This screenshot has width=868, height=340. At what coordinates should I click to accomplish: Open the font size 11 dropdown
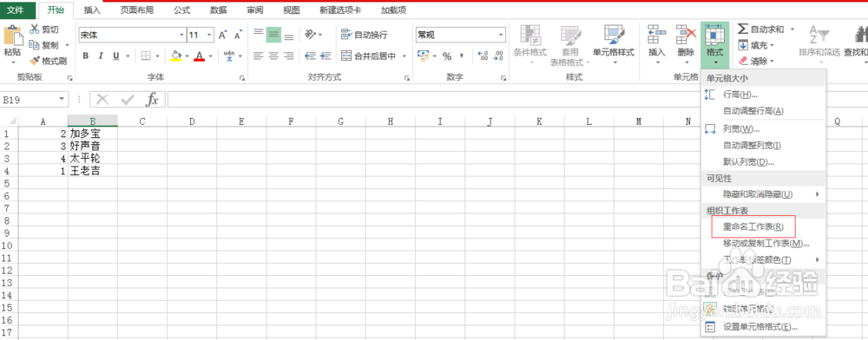[209, 35]
